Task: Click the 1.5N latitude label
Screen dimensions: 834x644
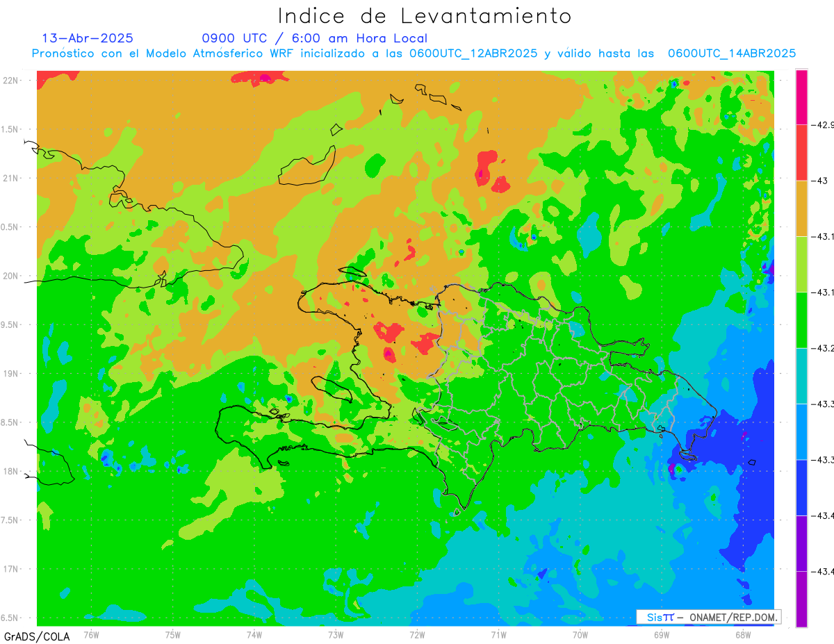Action: [10, 129]
